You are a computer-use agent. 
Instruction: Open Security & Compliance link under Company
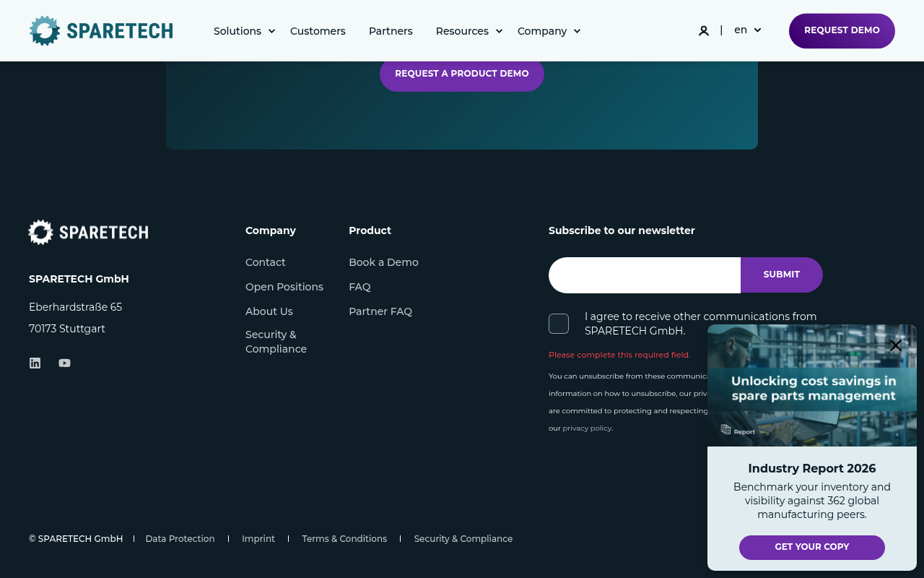click(x=276, y=342)
